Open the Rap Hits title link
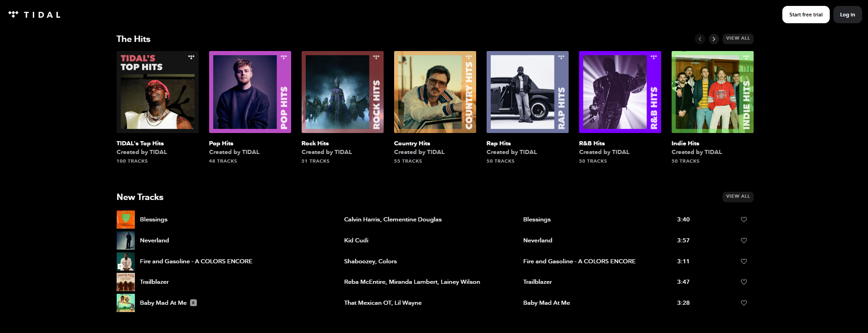Image resolution: width=868 pixels, height=333 pixels. point(498,143)
